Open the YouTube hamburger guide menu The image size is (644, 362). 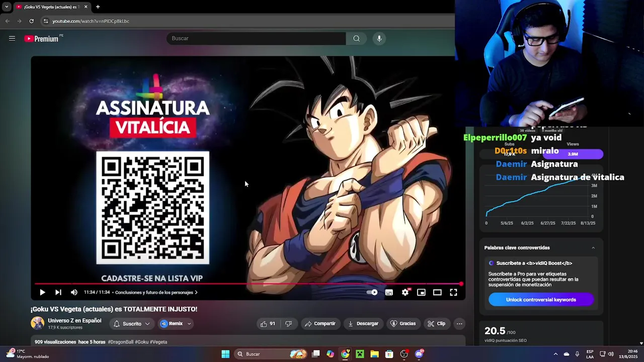(12, 38)
